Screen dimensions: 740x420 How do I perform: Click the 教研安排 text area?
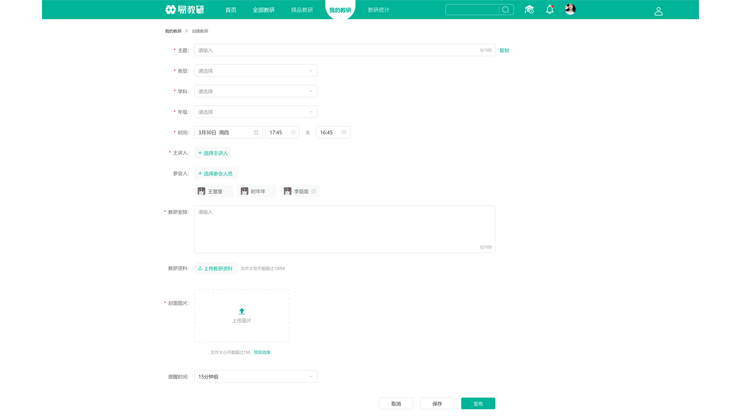(x=345, y=229)
